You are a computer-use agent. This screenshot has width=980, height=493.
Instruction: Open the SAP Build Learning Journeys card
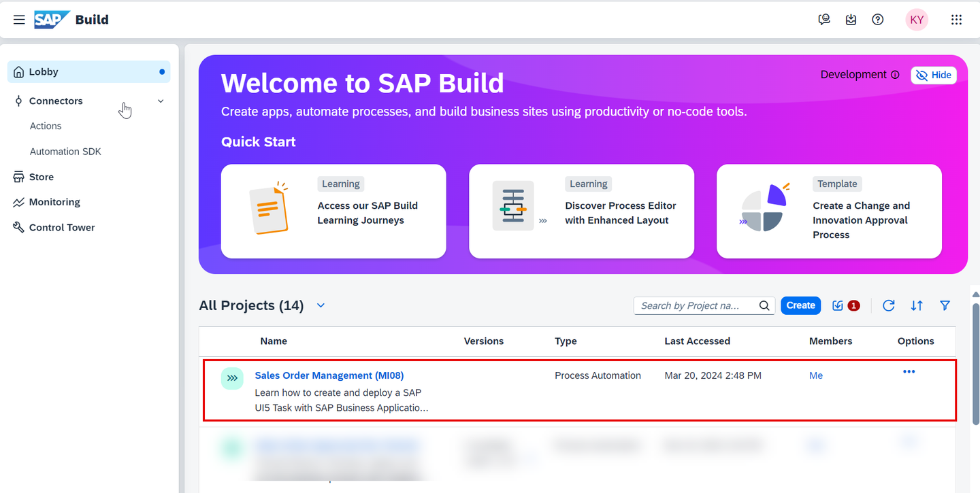tap(333, 211)
